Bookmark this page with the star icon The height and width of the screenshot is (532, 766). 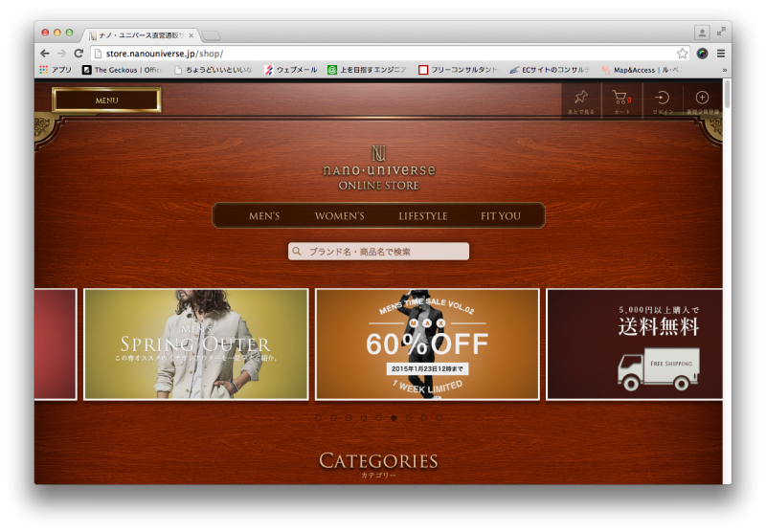pyautogui.click(x=683, y=54)
